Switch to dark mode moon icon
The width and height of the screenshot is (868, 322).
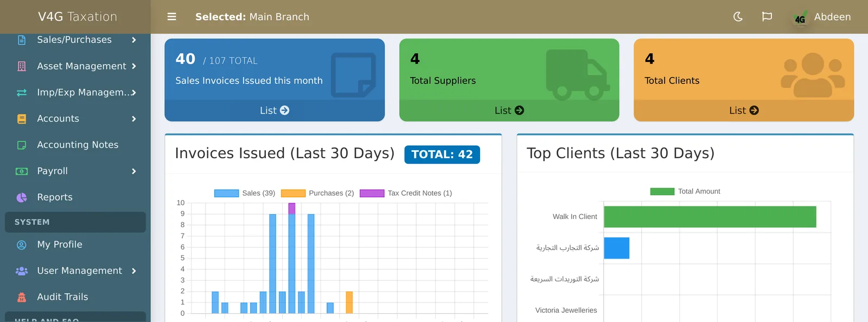pyautogui.click(x=738, y=17)
